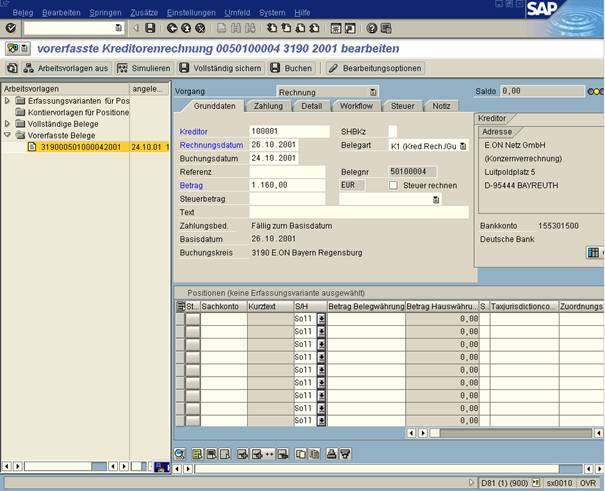Click the traffic light icon next to Saldo
The image size is (605, 491).
[x=595, y=91]
